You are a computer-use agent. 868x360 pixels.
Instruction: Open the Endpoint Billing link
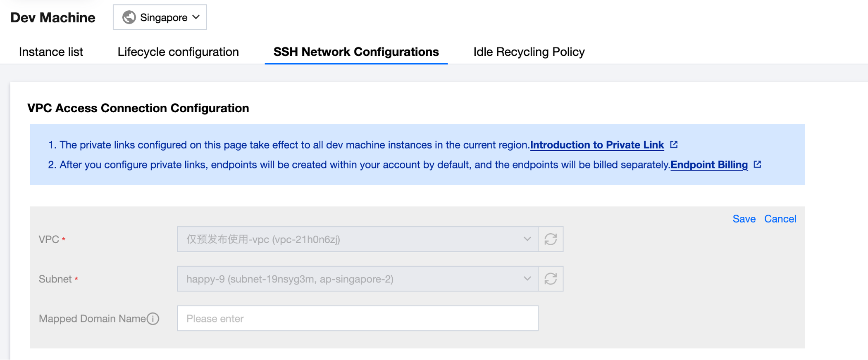pyautogui.click(x=709, y=165)
